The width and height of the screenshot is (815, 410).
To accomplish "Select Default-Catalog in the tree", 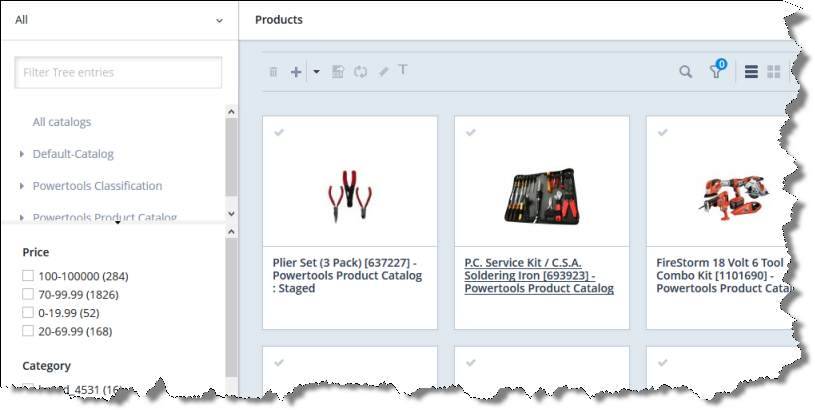I will coord(73,154).
